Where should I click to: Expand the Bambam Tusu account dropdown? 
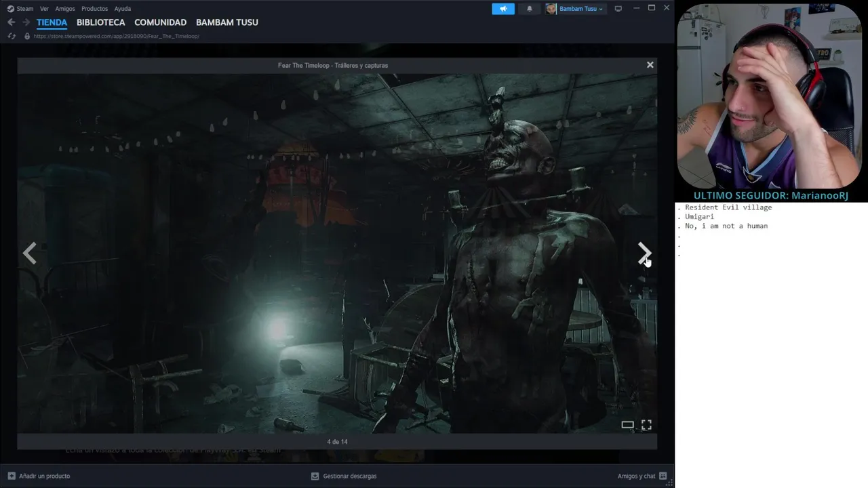(581, 9)
